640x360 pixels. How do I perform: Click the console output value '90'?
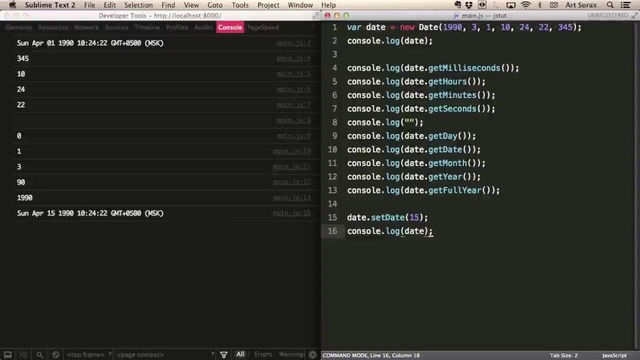pyautogui.click(x=21, y=182)
